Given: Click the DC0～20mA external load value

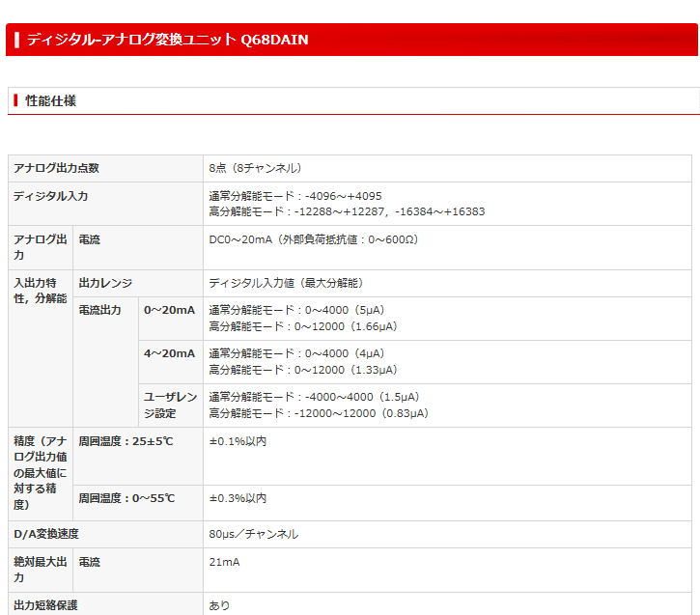Looking at the screenshot, I should pos(314,239).
